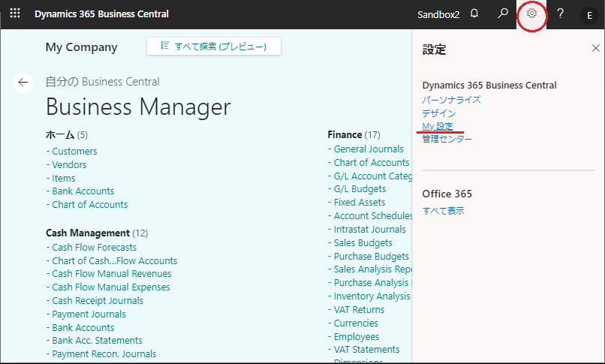This screenshot has height=364, width=605.
Task: Open the app launcher waffle icon
Action: (x=15, y=14)
